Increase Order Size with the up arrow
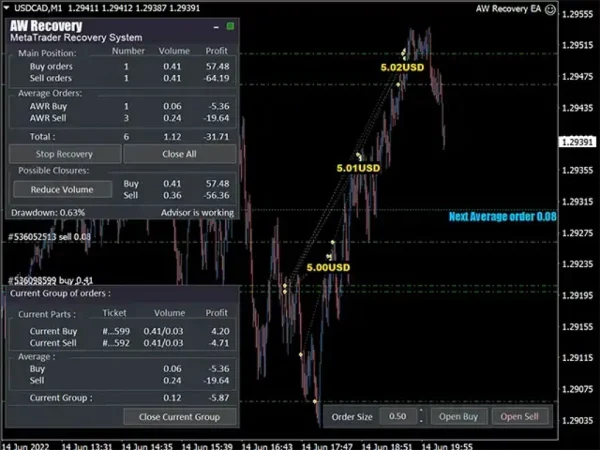 423,412
